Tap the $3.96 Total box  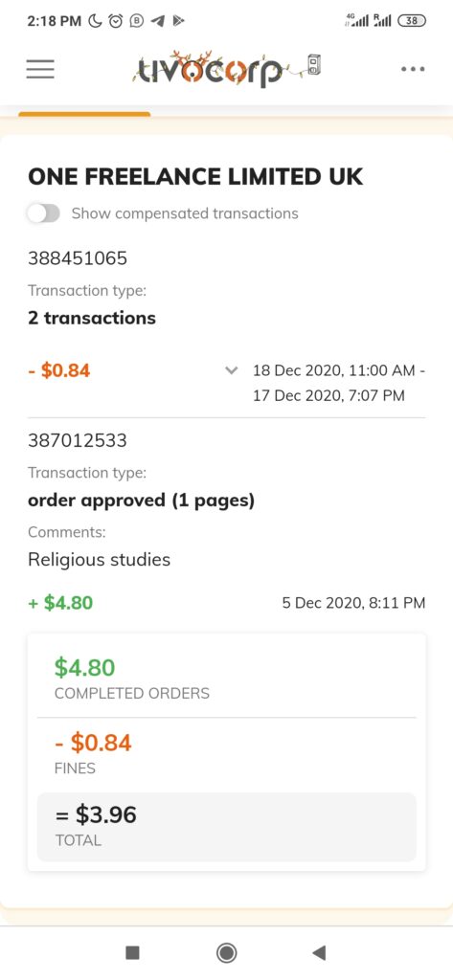click(x=226, y=827)
